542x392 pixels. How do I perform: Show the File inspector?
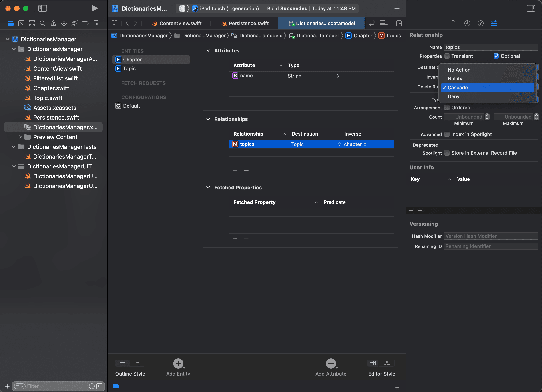tap(454, 23)
